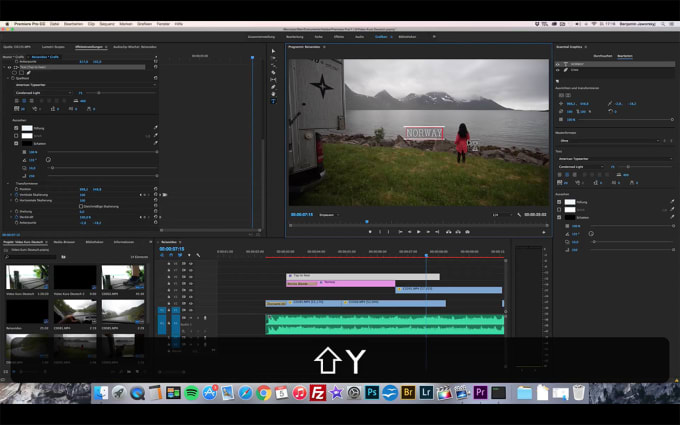
Task: Toggle Schatten checkbox in Effect Controls
Action: click(16, 144)
